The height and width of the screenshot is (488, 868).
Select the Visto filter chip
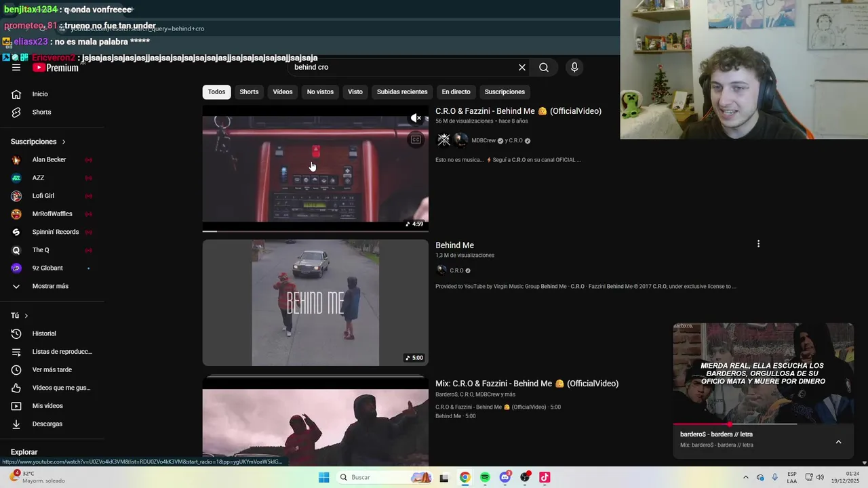pos(355,91)
